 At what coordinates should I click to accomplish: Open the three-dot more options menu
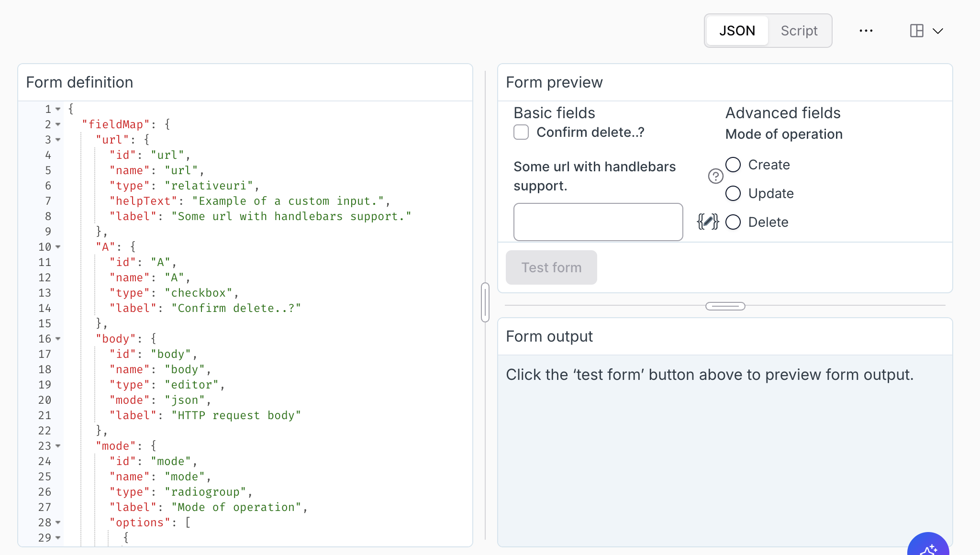[x=866, y=31]
